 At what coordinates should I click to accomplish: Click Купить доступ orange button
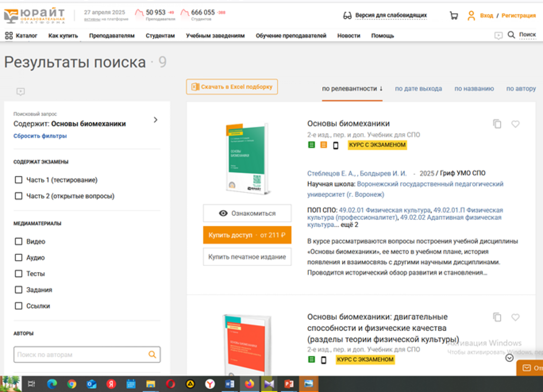(247, 235)
